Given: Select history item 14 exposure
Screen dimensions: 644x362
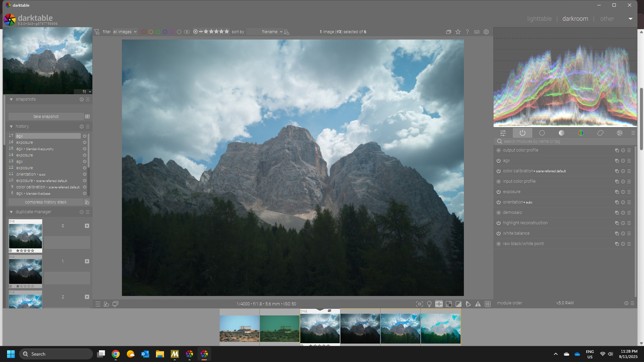Looking at the screenshot, I should tap(24, 155).
